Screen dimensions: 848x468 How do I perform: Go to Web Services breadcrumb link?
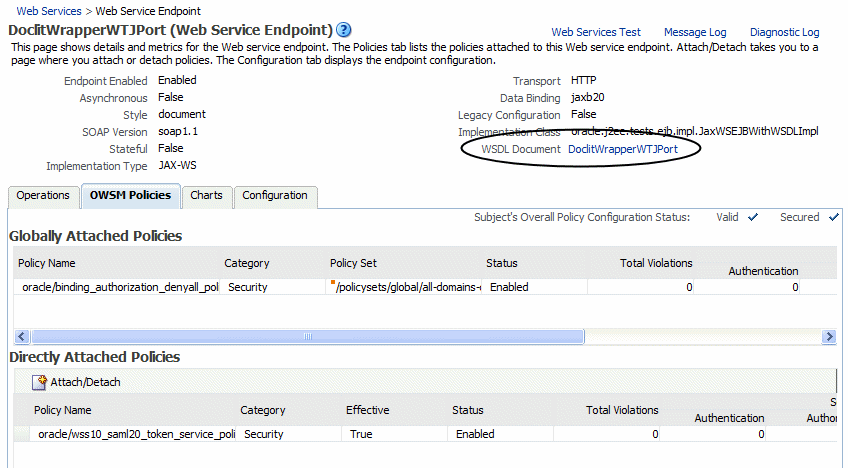click(x=49, y=11)
